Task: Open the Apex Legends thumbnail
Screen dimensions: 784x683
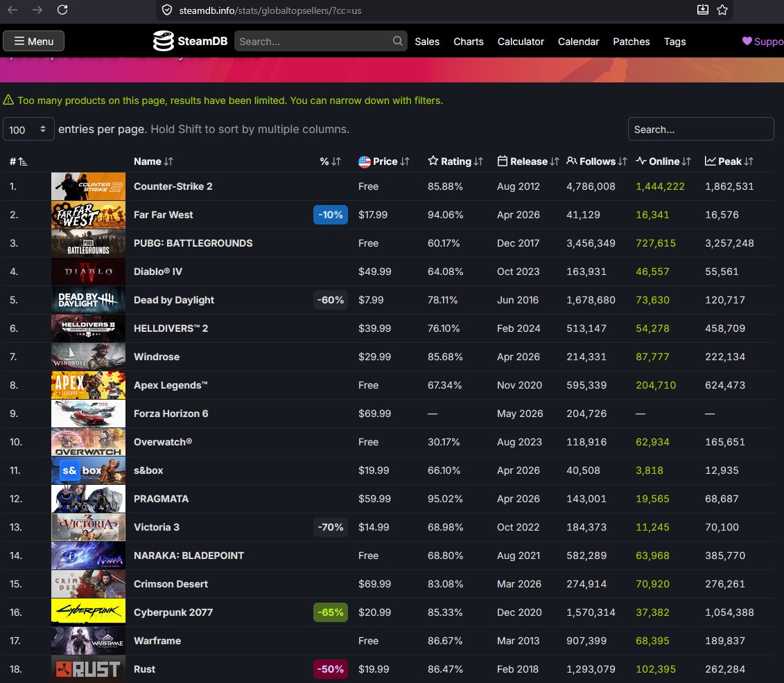Action: pyautogui.click(x=89, y=385)
